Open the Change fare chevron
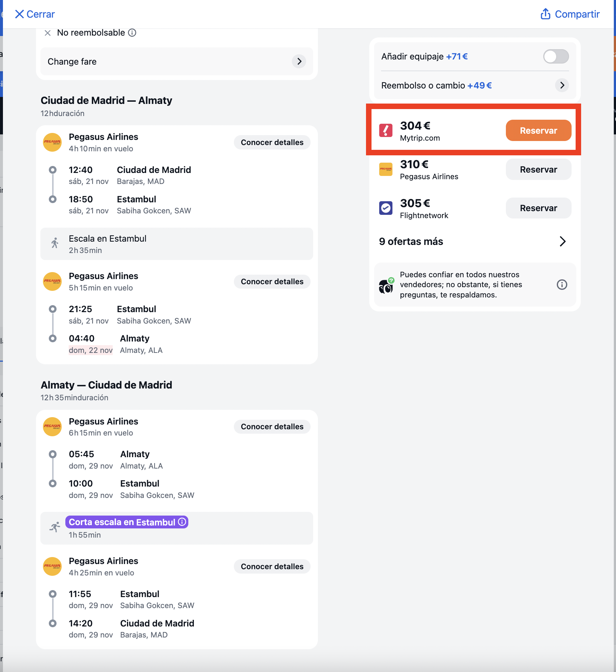This screenshot has height=672, width=616. [x=299, y=61]
